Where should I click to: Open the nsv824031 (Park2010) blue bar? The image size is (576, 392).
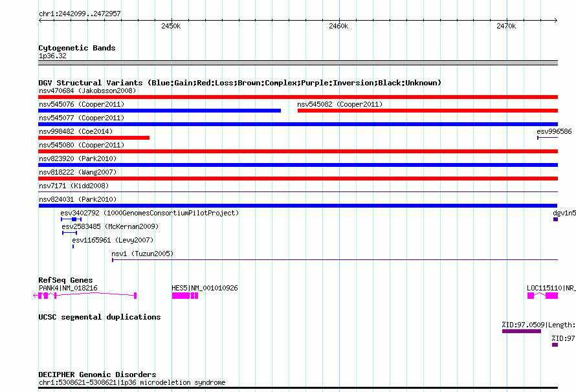pos(298,206)
